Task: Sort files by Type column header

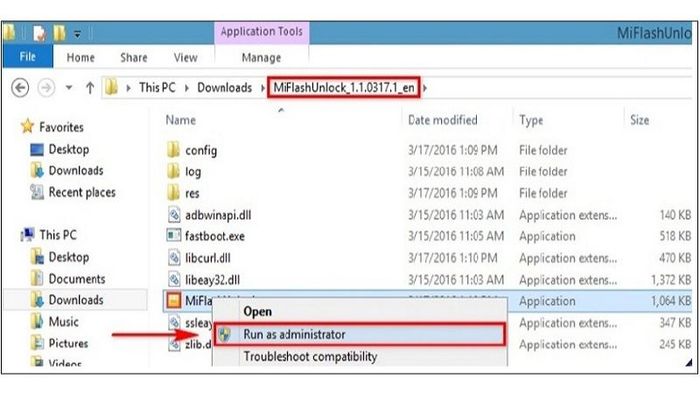Action: click(531, 120)
